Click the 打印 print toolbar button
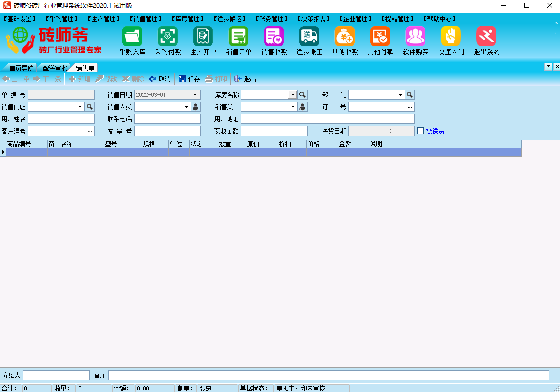 point(216,79)
